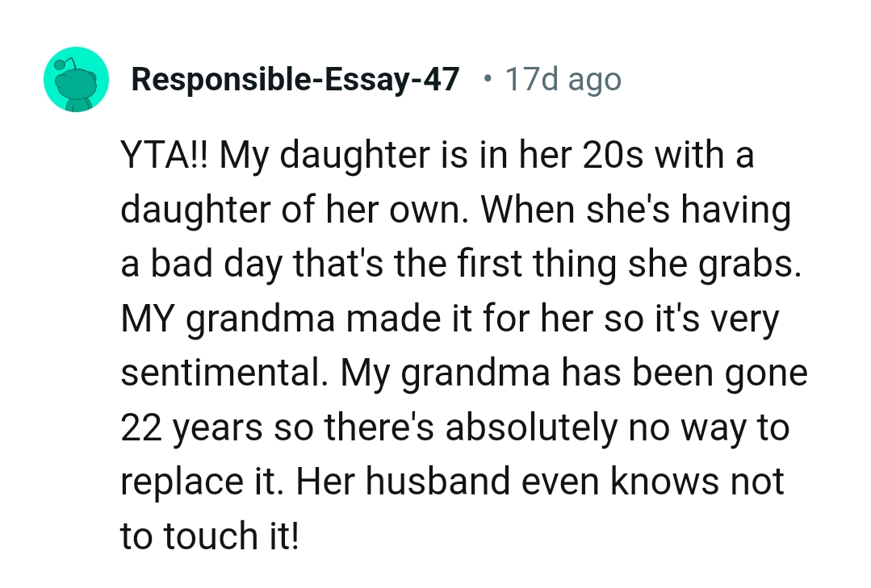Click the "17d ago" timestamp
Image resolution: width=871 pixels, height=588 pixels.
point(563,79)
